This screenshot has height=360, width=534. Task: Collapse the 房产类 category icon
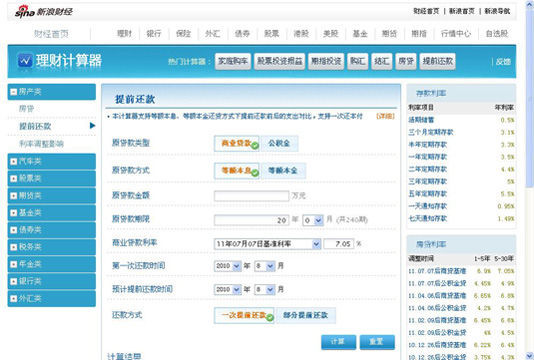tap(14, 92)
